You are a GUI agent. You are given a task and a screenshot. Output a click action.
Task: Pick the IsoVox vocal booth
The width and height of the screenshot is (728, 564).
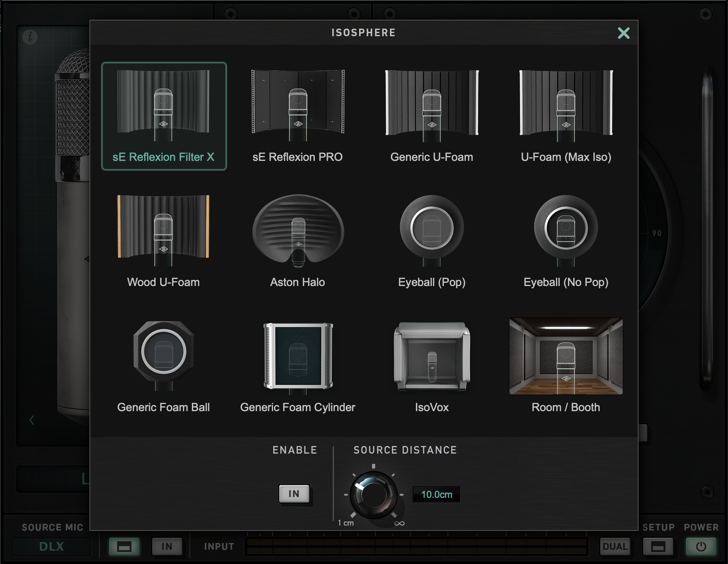(x=432, y=366)
